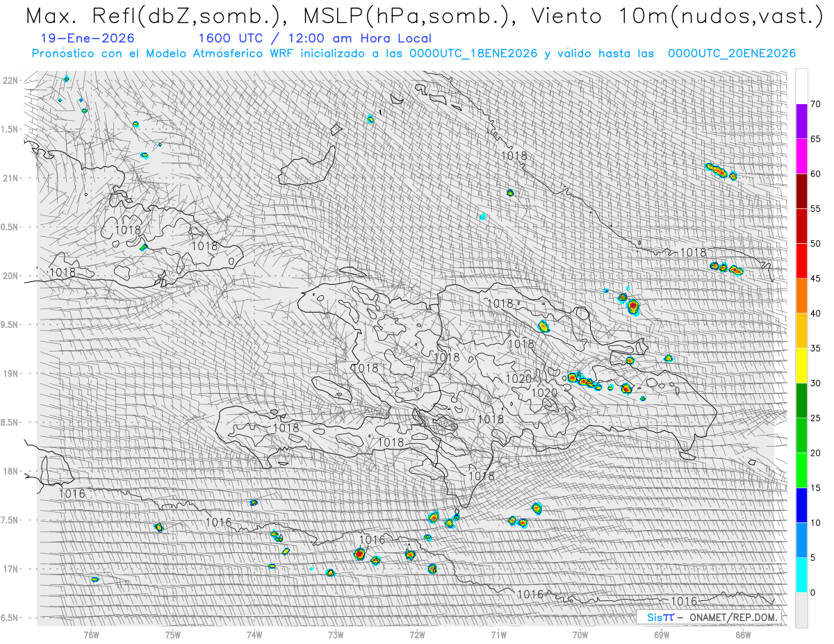
Task: Click the valid-until time '0000UTC_20ENE2026'
Action: click(732, 53)
